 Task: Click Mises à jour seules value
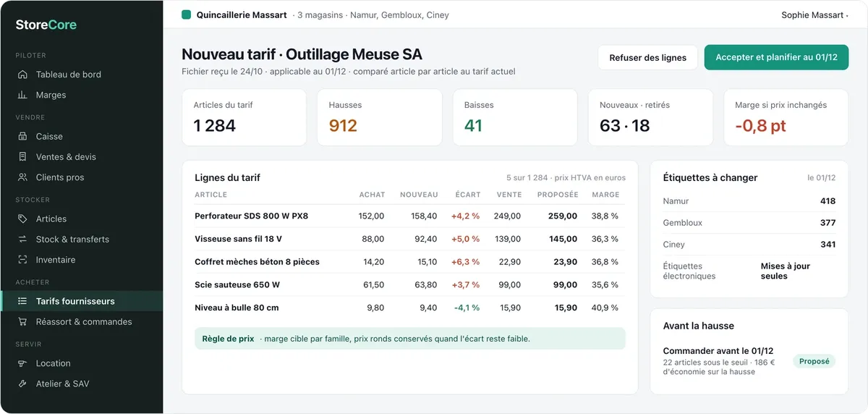pos(786,271)
